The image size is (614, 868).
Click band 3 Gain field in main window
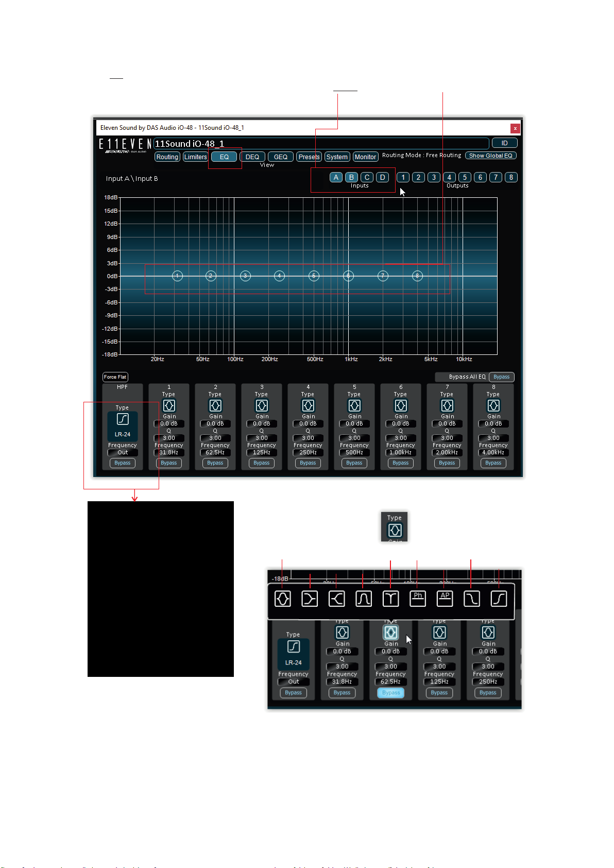point(262,424)
